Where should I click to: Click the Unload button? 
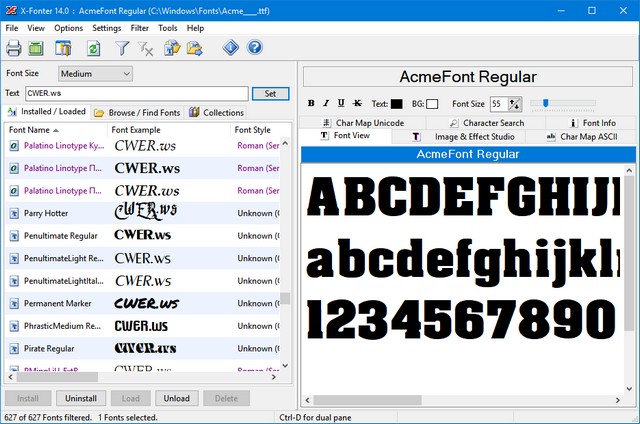(176, 398)
